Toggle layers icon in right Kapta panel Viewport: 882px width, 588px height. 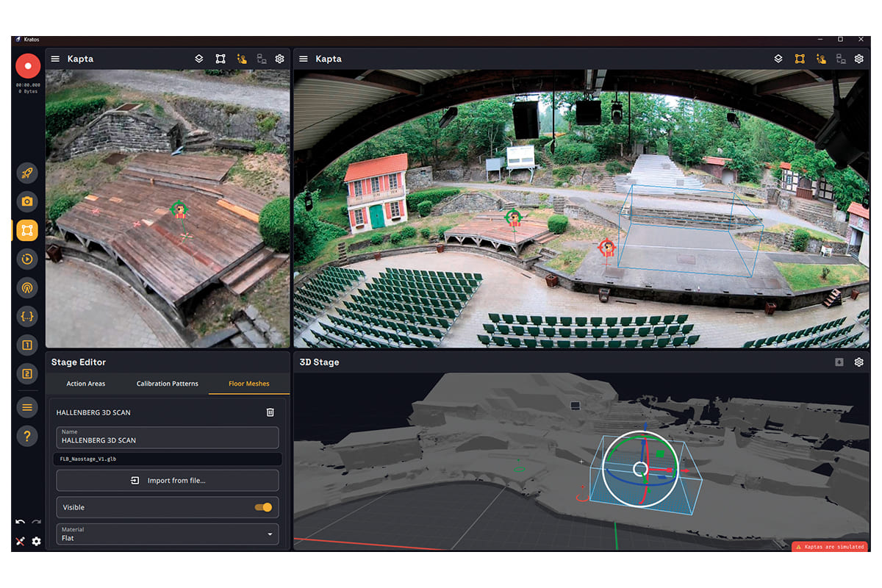[778, 59]
